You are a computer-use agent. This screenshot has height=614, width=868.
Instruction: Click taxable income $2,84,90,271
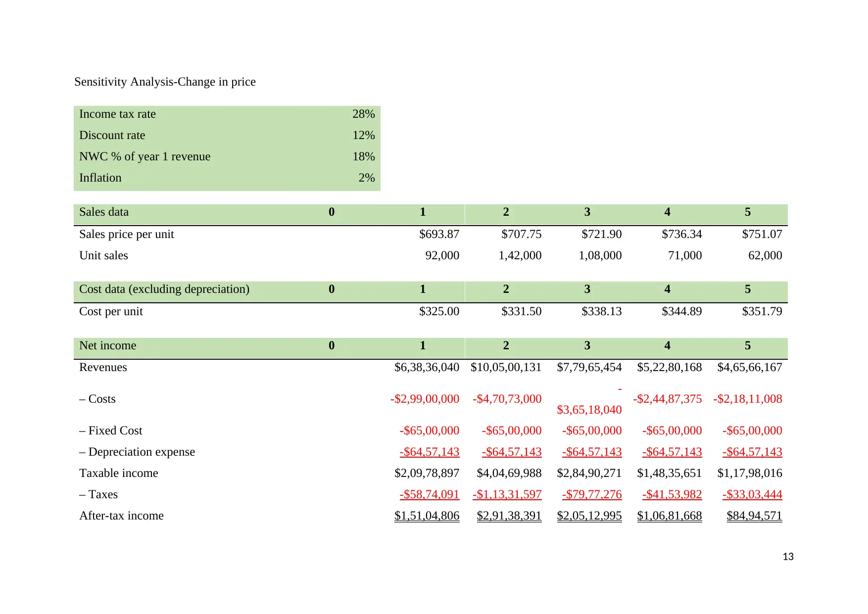click(589, 473)
